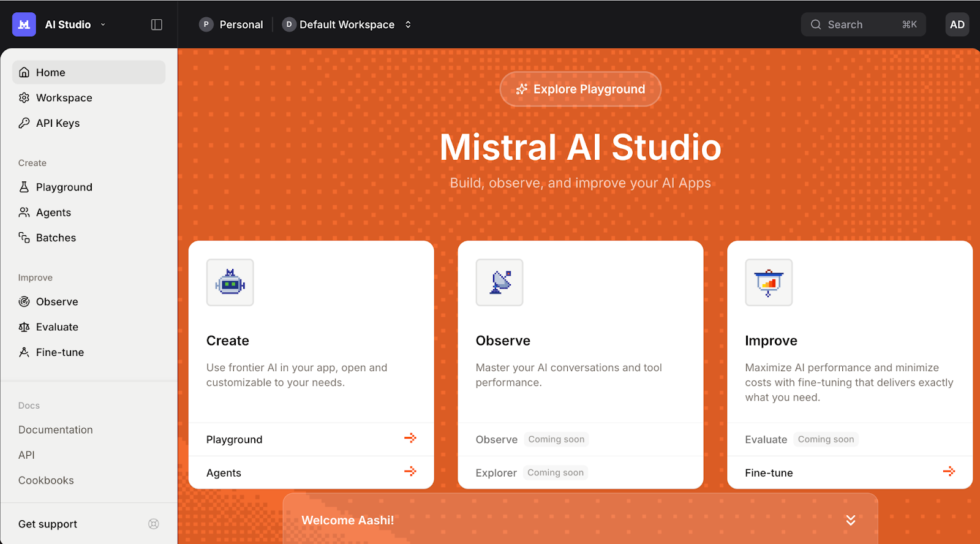The height and width of the screenshot is (544, 980).
Task: Open Fine-tune from the sidebar
Action: (x=89, y=352)
